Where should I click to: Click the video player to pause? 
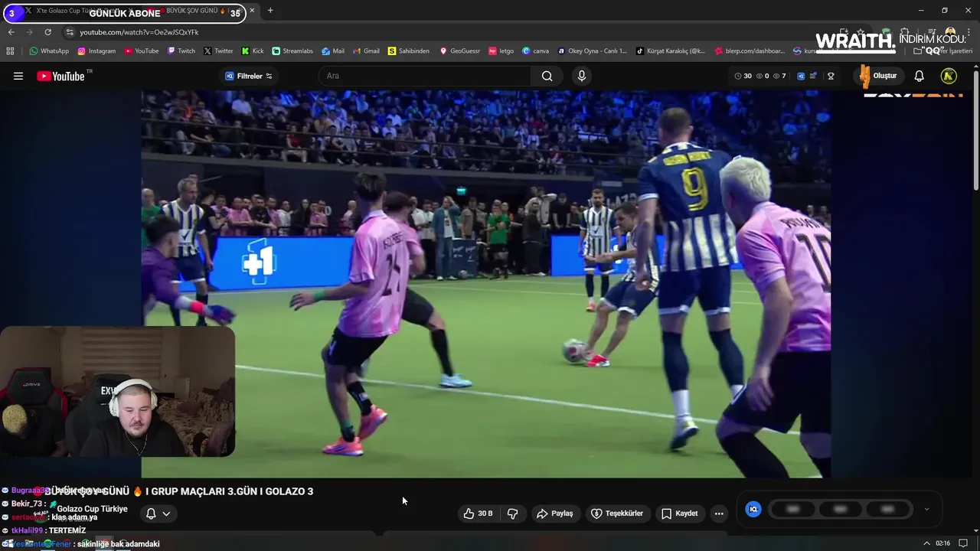point(486,284)
